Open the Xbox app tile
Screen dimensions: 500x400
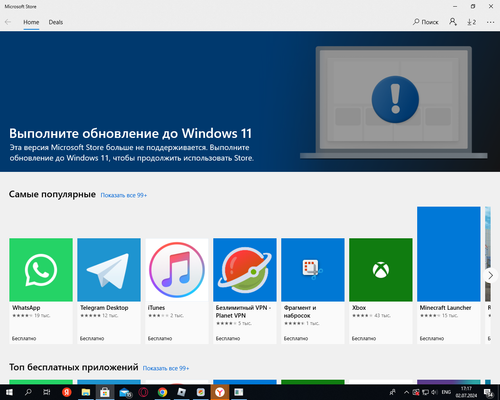(381, 291)
